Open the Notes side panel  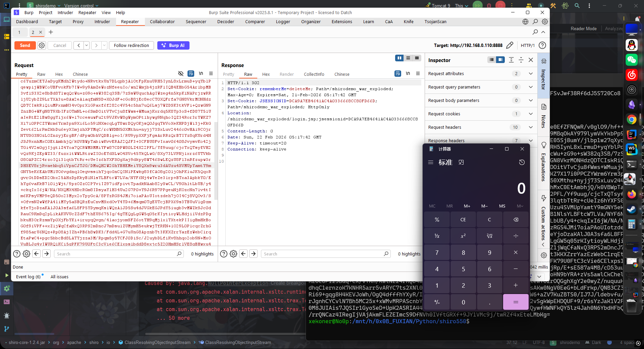coord(544,116)
